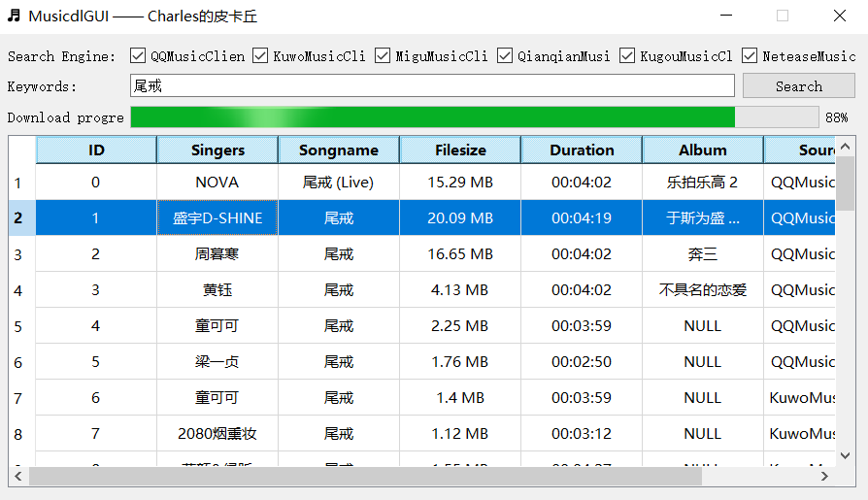Click the Duration column header
Image resolution: width=868 pixels, height=500 pixels.
tap(582, 150)
